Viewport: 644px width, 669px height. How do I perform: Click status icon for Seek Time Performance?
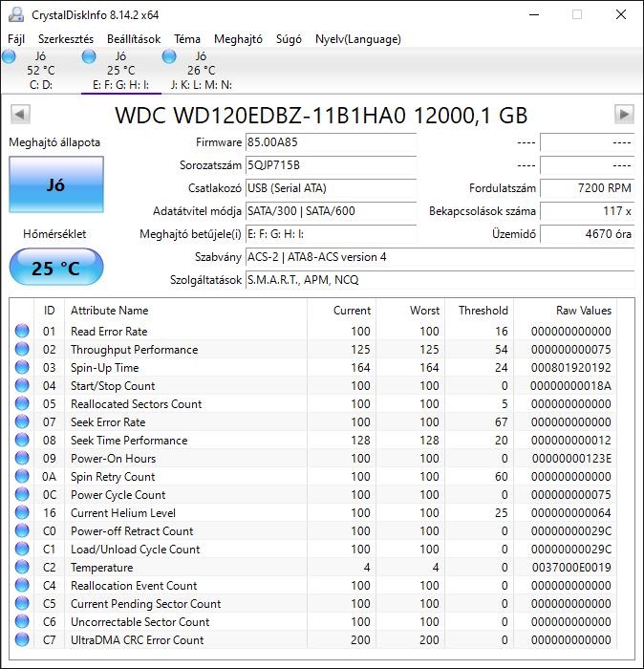click(22, 440)
